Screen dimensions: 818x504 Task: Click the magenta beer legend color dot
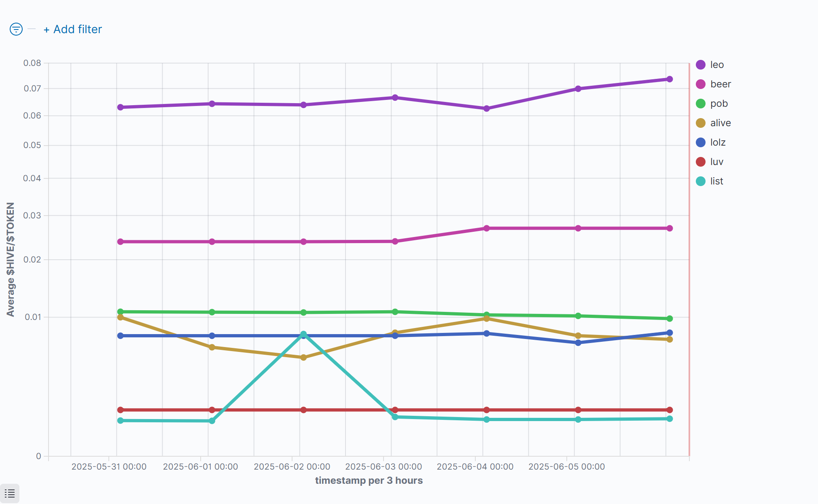coord(701,84)
